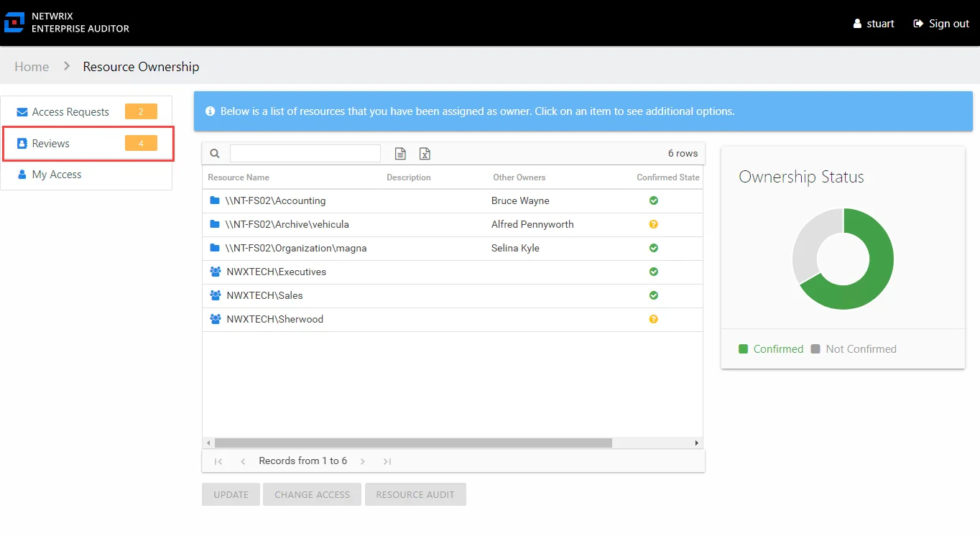Click green confirmed icon for Accounting row
Image resolution: width=980 pixels, height=536 pixels.
[x=654, y=200]
